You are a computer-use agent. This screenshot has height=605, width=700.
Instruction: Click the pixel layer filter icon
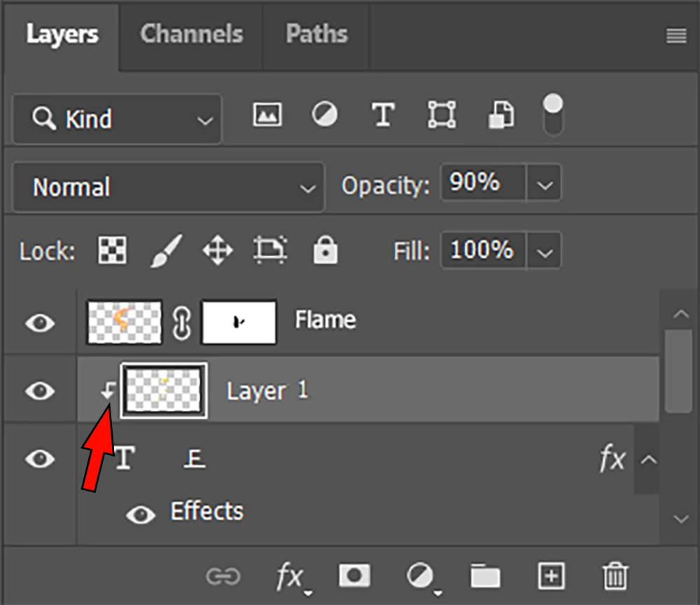(267, 115)
